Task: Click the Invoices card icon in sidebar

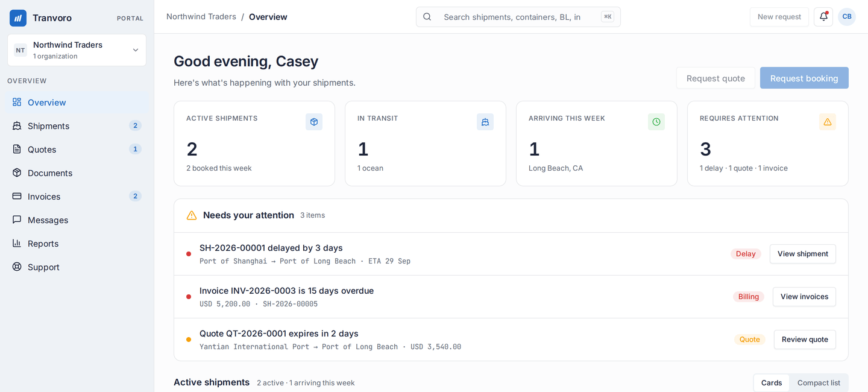Action: (x=17, y=196)
